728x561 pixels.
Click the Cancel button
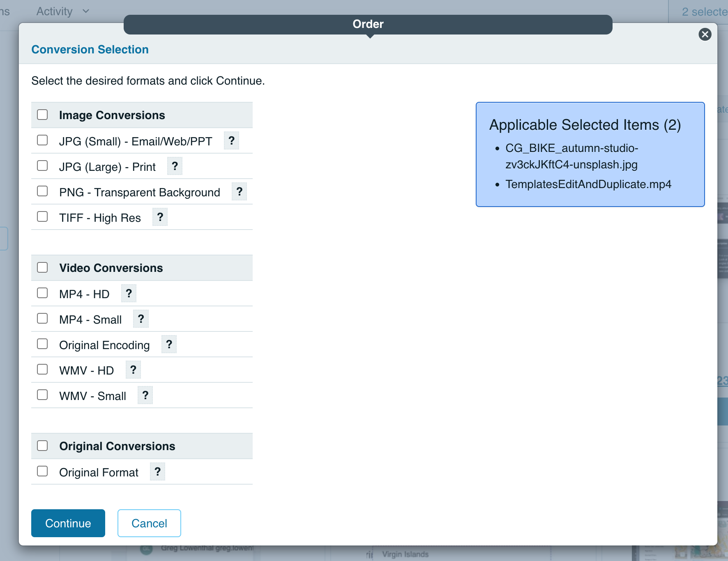[x=149, y=523]
